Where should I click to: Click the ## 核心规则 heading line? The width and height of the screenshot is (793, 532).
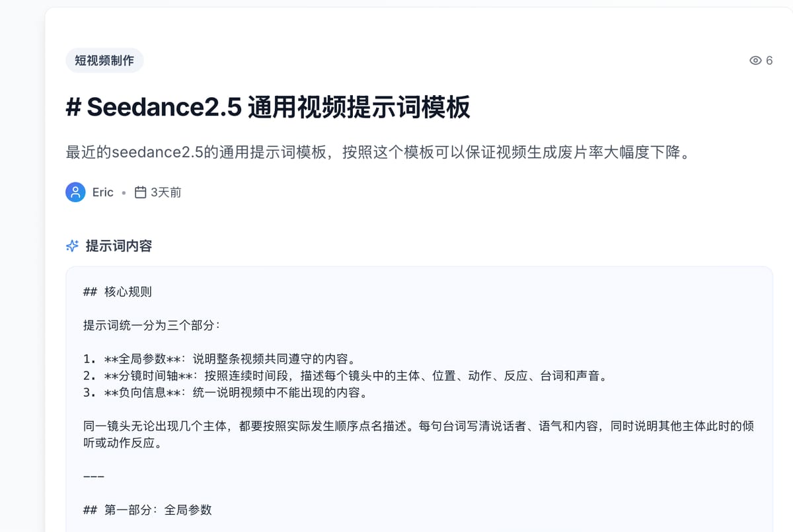tap(118, 291)
